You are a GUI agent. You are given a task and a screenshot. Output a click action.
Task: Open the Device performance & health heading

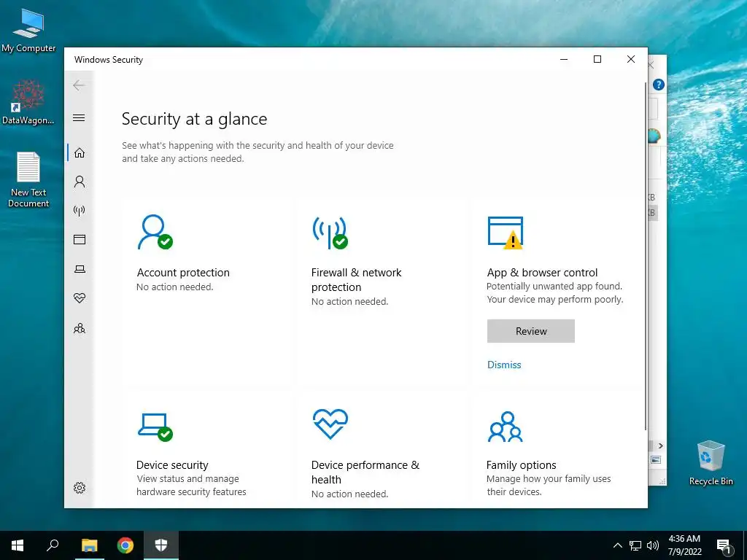click(x=365, y=472)
